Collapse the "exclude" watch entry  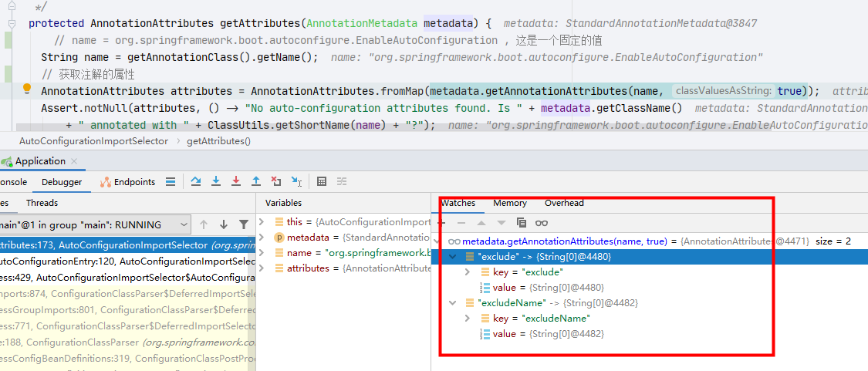(453, 257)
